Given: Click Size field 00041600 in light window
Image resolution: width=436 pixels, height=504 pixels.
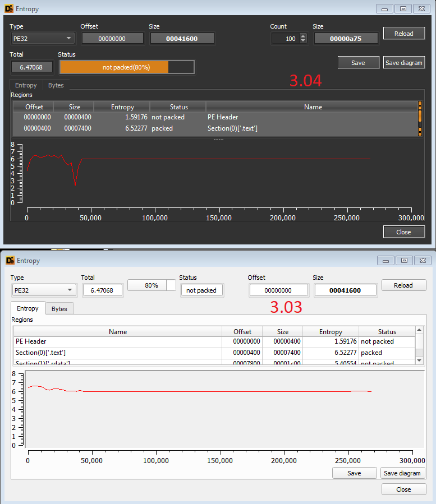Looking at the screenshot, I should (345, 290).
